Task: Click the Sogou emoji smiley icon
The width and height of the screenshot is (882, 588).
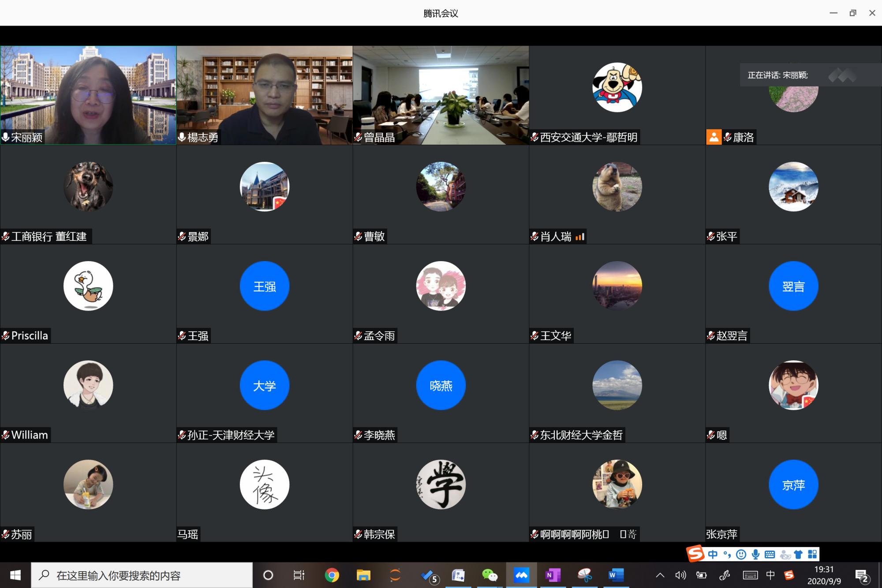Action: point(741,554)
